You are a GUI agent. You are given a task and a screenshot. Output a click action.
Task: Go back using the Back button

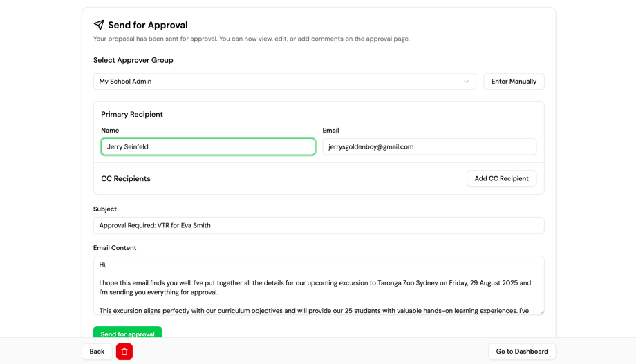click(x=97, y=352)
